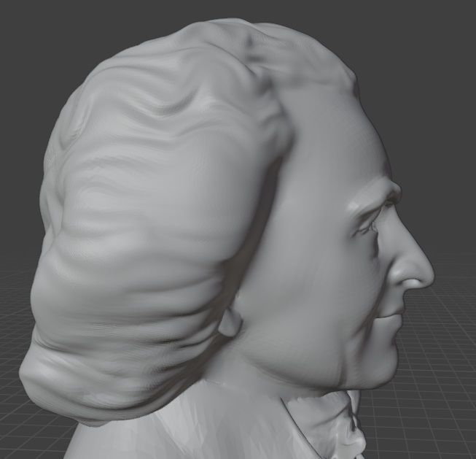Select the sculpted head bust mesh
Viewport: 476px width, 459px height.
[226, 239]
